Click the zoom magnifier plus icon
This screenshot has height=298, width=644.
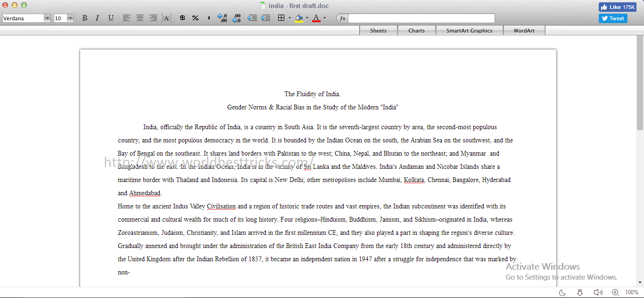click(x=615, y=292)
